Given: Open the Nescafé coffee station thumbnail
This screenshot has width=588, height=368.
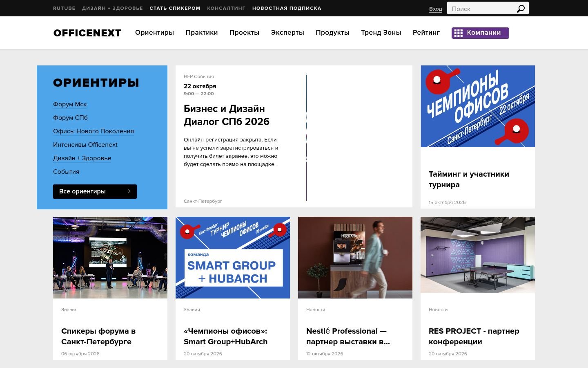Looking at the screenshot, I should coord(355,258).
